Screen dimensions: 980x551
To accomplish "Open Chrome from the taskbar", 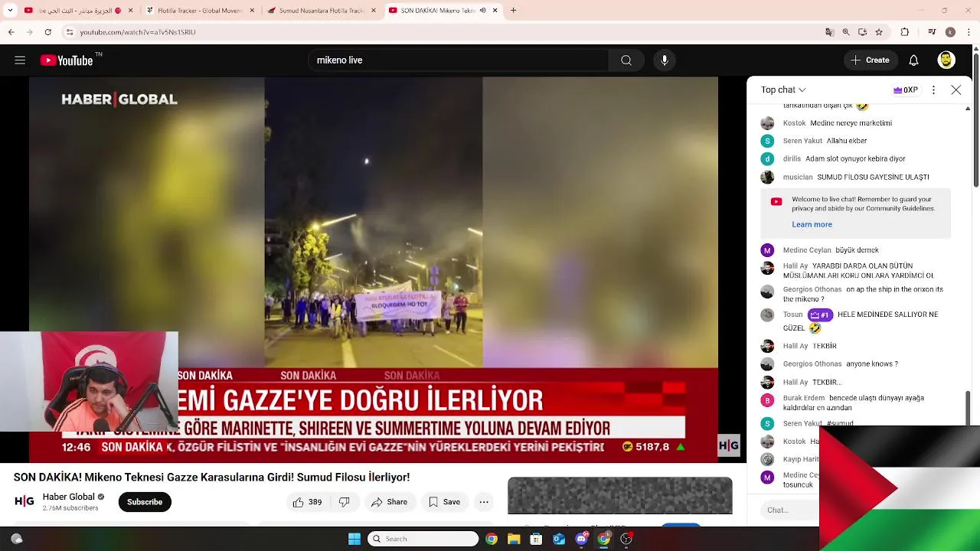I will tap(492, 539).
